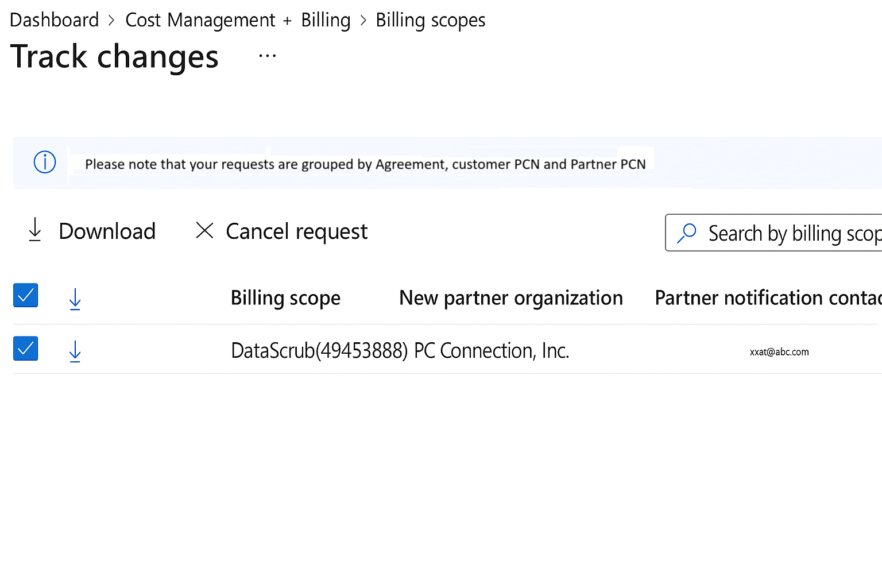Click the download arrow in the table header
Viewport: 882px width, 588px height.
click(x=75, y=299)
